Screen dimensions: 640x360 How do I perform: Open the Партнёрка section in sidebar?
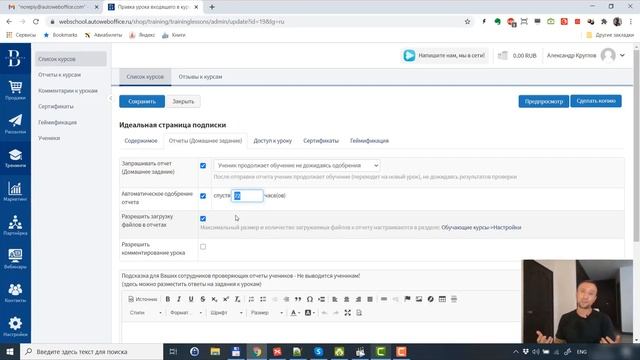click(15, 226)
